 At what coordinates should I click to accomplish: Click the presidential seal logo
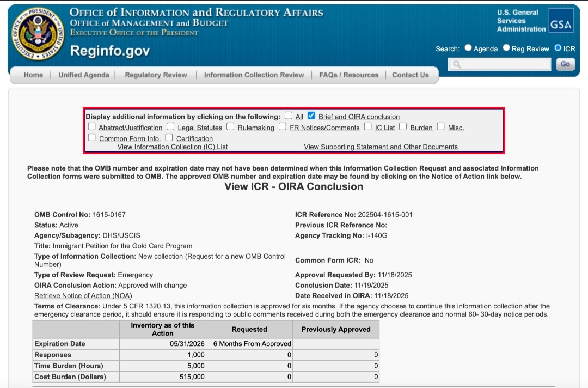tap(38, 34)
